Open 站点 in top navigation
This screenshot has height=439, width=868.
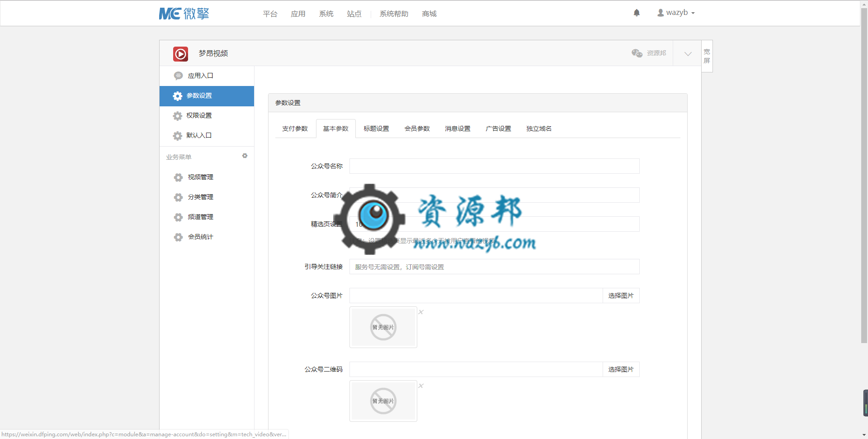pyautogui.click(x=354, y=14)
